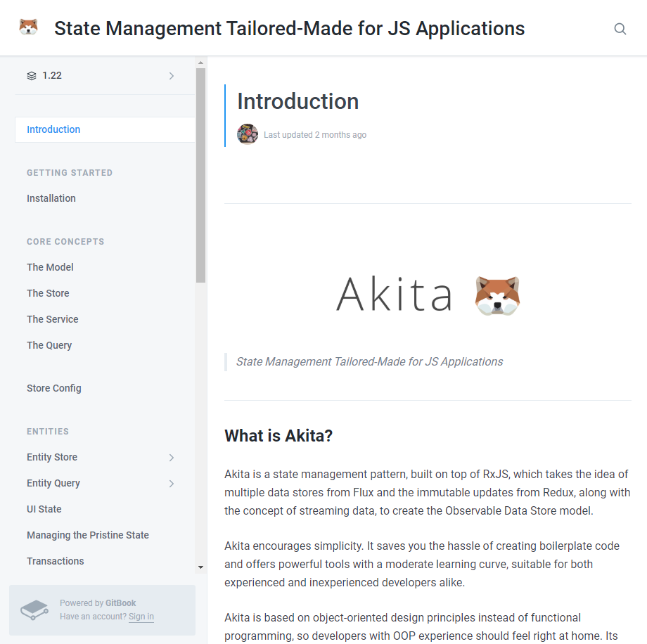This screenshot has height=644, width=647.
Task: Expand the Entity Store submenu chevron
Action: [171, 458]
